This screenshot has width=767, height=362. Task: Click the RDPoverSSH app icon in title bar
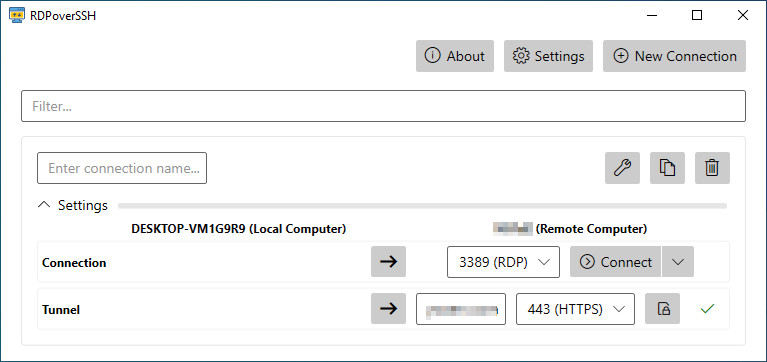[17, 16]
